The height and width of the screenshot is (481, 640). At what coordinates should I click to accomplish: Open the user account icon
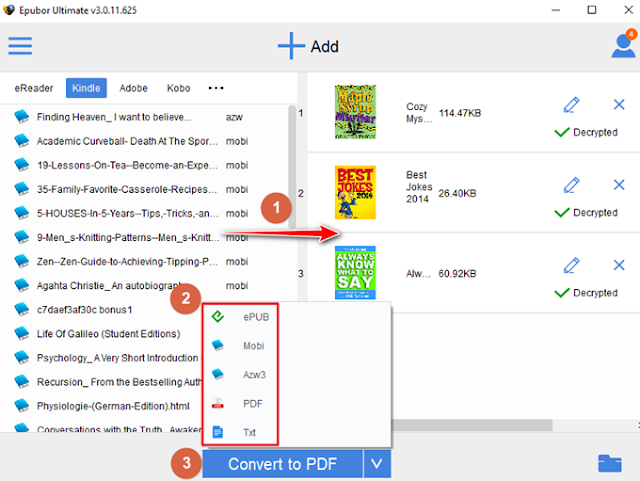tap(623, 45)
